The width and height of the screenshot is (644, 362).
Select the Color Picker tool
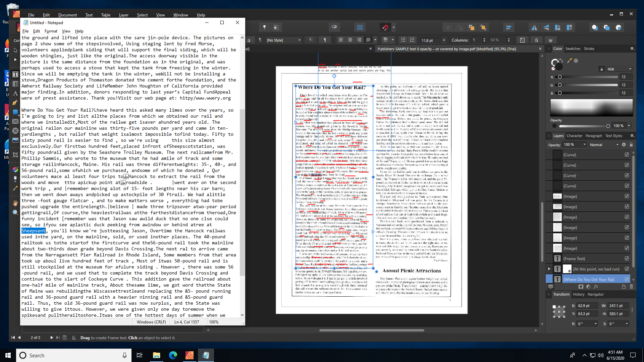[15, 188]
